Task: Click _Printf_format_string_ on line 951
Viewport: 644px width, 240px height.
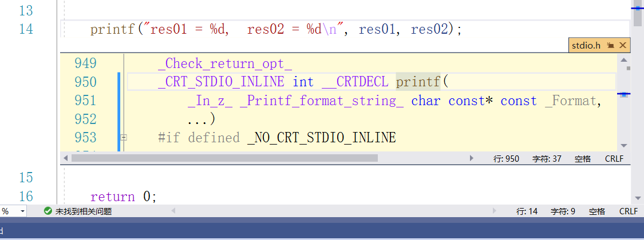Action: (322, 101)
